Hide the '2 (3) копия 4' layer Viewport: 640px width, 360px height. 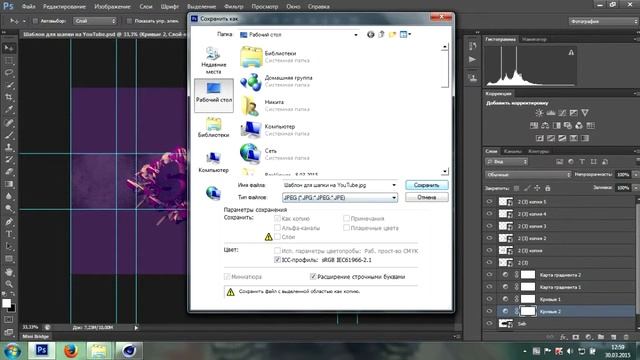(x=489, y=214)
